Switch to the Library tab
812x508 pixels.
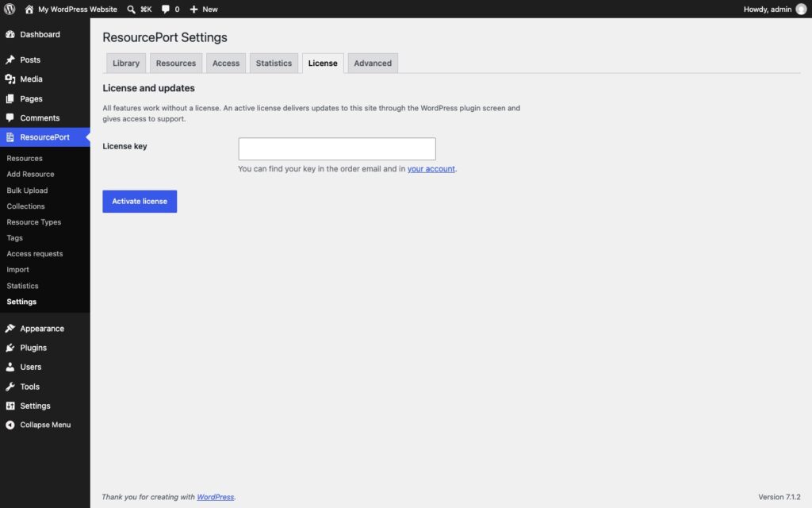point(126,63)
